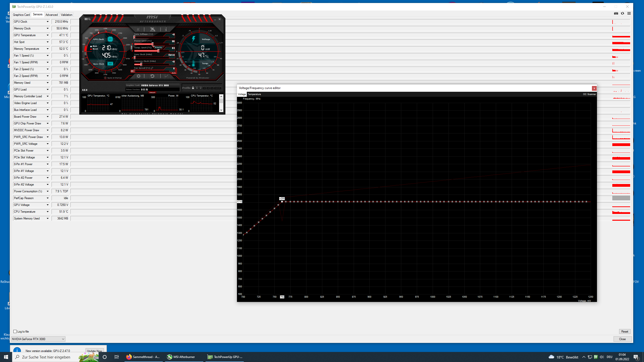Open the PerfCap Reason dropdown arrow
This screenshot has width=644, height=362.
tap(48, 198)
